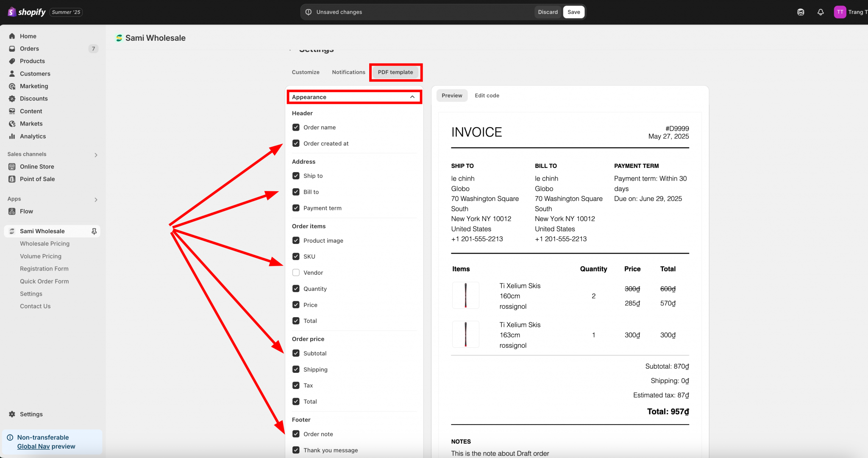Screen dimensions: 868x458
Task: Click the Discounts icon in sidebar
Action: (x=12, y=98)
